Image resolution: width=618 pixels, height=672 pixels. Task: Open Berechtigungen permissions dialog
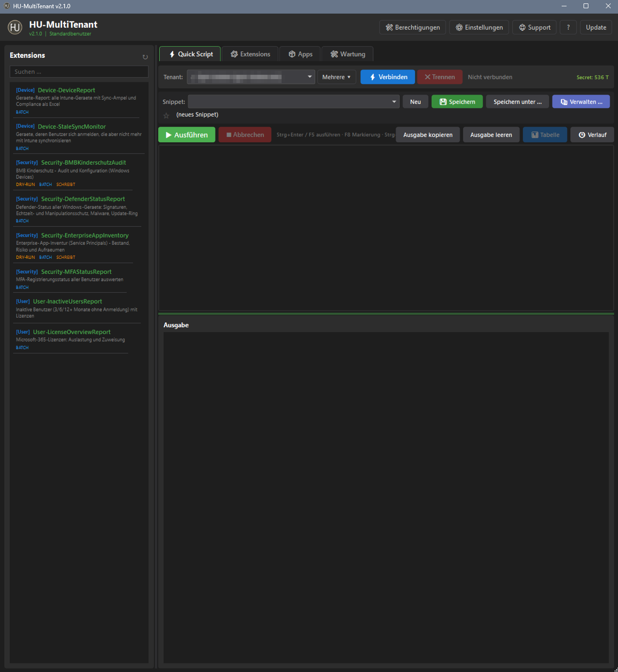[413, 27]
